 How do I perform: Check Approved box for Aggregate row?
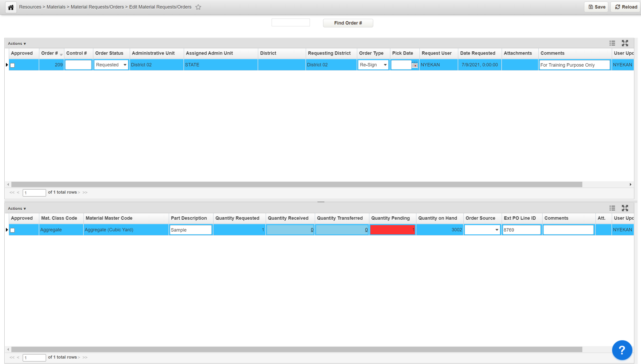point(13,230)
